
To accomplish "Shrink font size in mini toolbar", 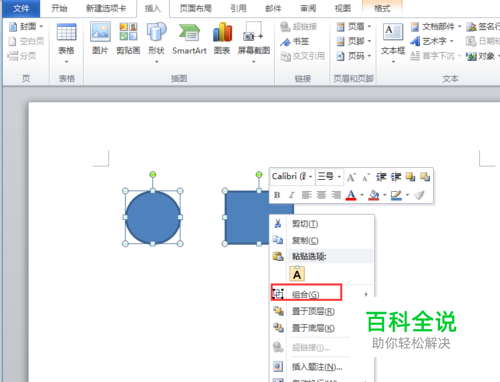I will click(x=366, y=177).
